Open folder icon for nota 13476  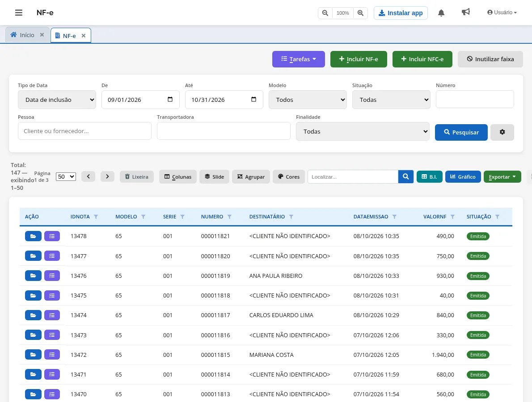click(33, 276)
